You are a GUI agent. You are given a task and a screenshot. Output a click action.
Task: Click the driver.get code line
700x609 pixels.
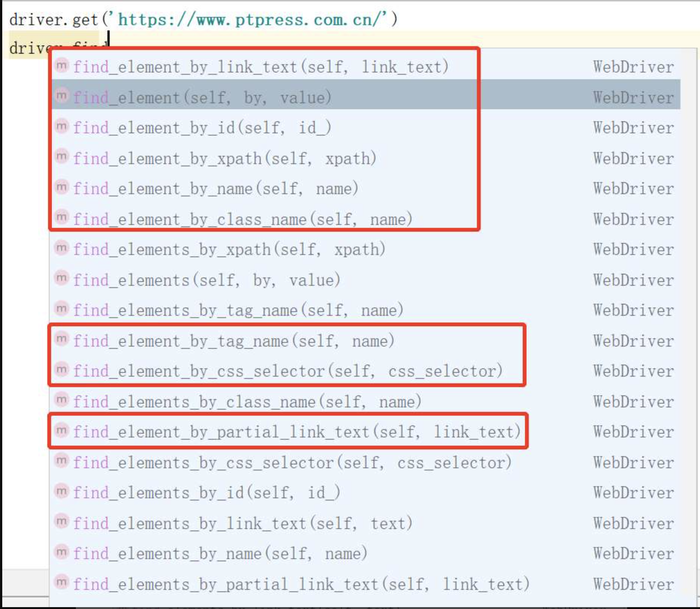click(203, 20)
